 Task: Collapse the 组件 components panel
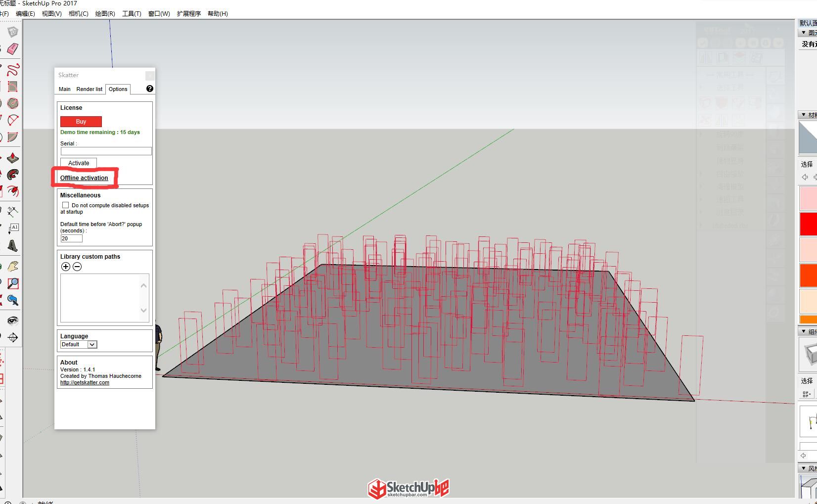pos(804,331)
